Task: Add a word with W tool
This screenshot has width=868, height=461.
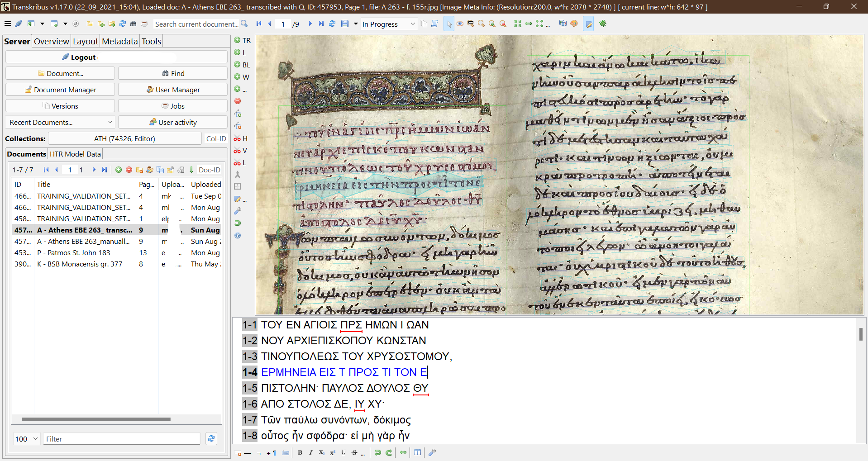Action: [x=242, y=77]
